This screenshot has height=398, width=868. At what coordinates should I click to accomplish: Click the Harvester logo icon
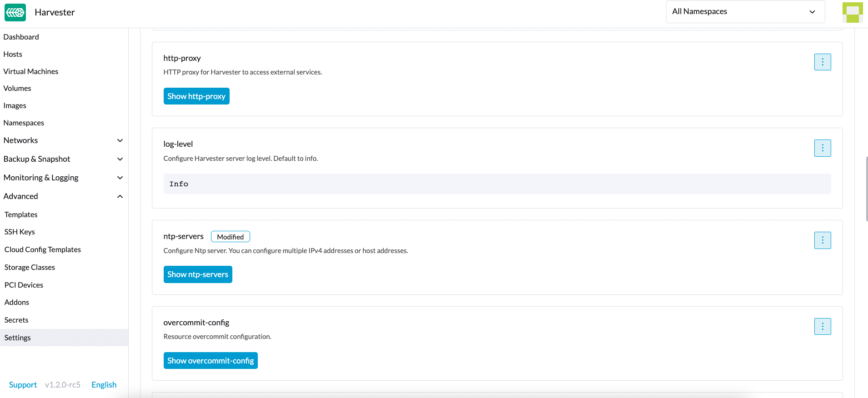tap(15, 12)
